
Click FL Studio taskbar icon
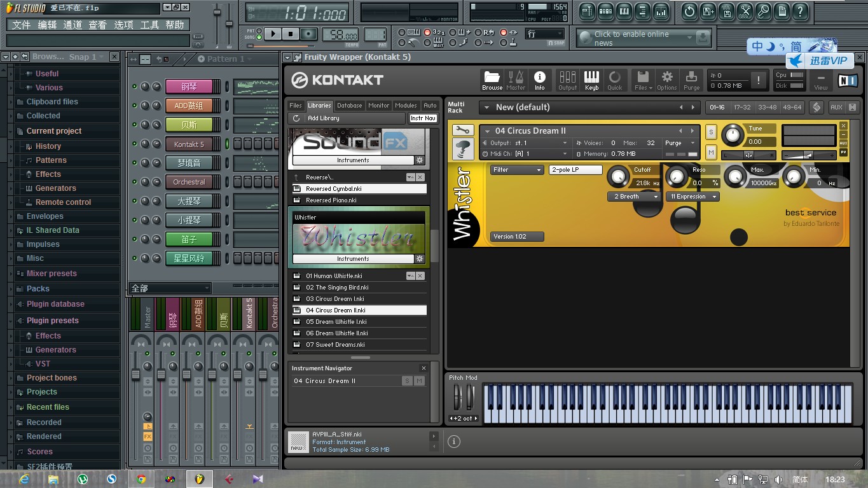[x=199, y=479]
